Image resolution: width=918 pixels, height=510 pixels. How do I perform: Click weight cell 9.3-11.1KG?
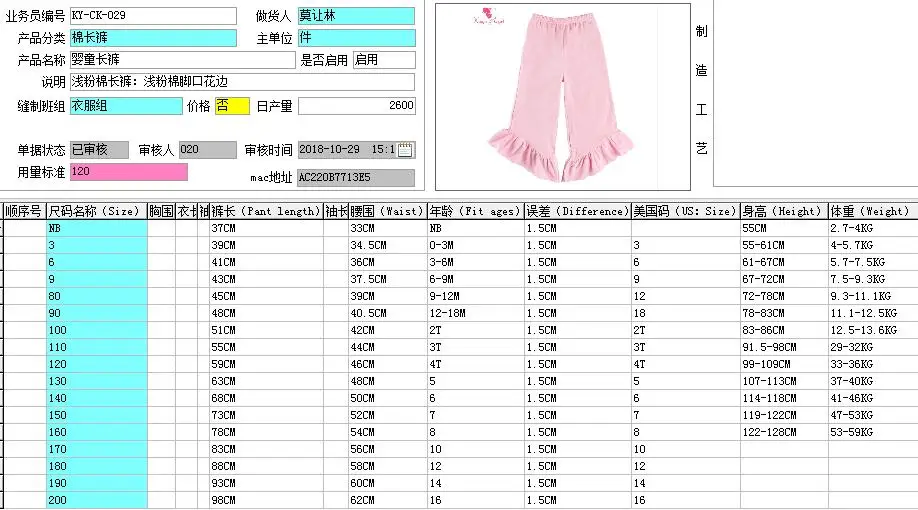point(872,296)
